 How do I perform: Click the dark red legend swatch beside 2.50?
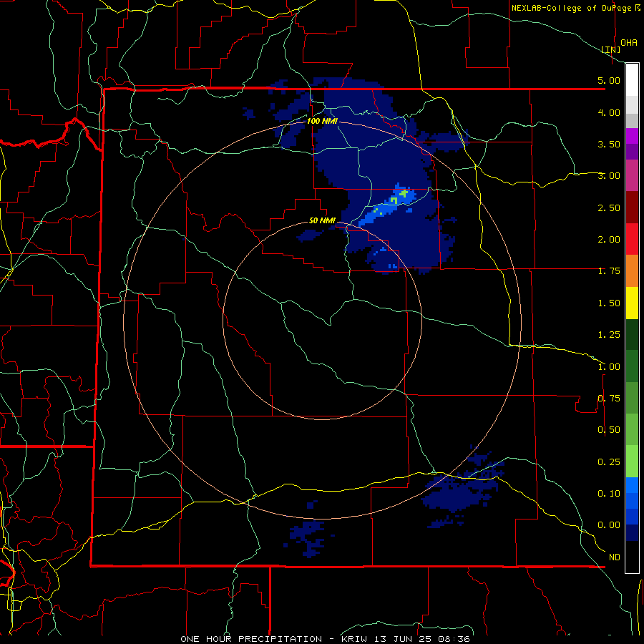tap(632, 208)
